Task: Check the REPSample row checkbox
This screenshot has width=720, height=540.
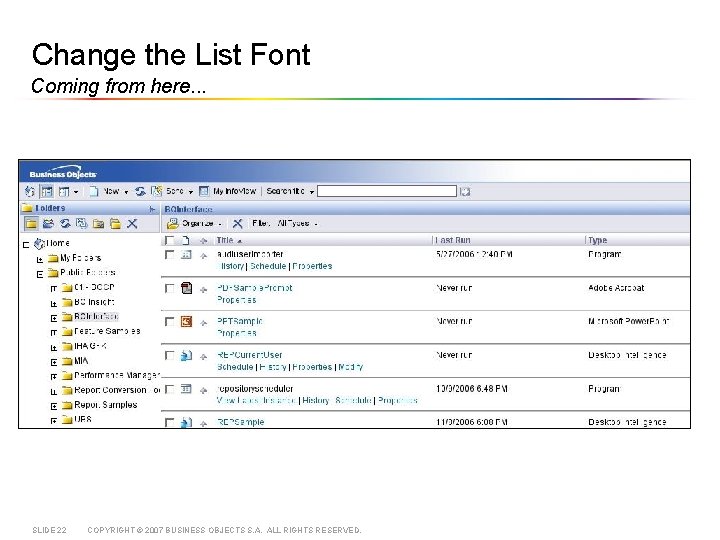Action: [169, 422]
